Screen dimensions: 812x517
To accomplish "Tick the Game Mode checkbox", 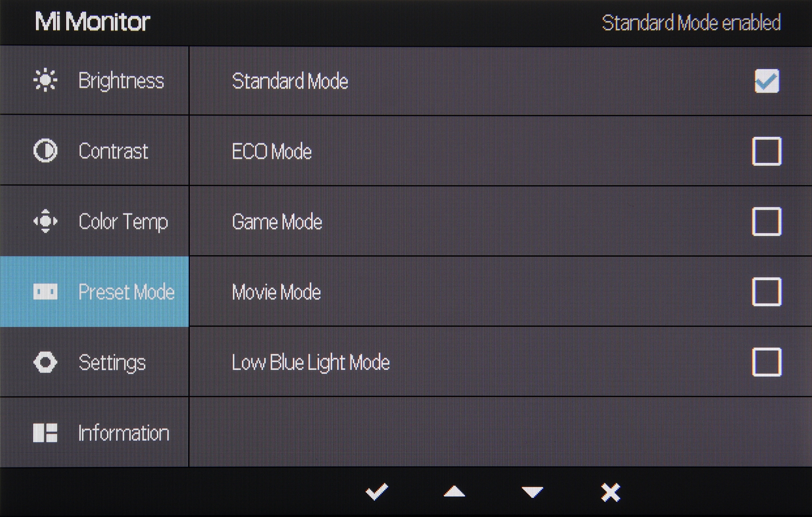I will (767, 222).
